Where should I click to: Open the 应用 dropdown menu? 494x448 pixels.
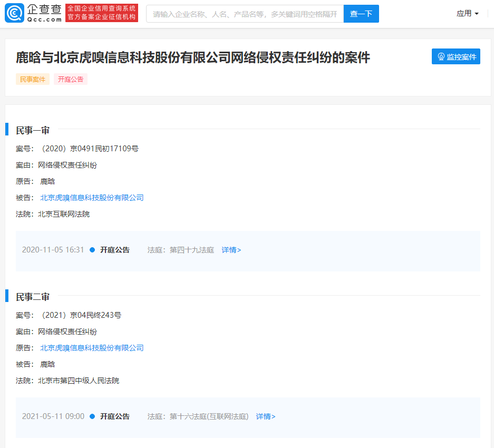[468, 14]
